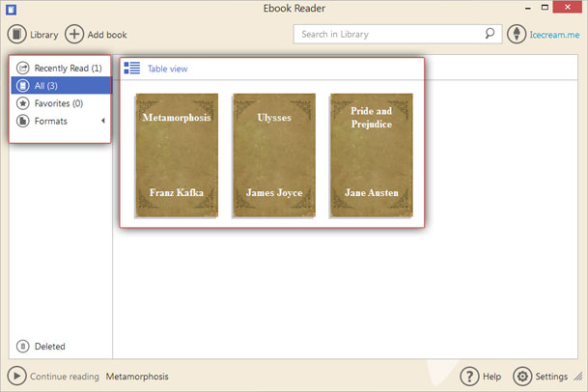Click the Table view list icon

pos(132,69)
